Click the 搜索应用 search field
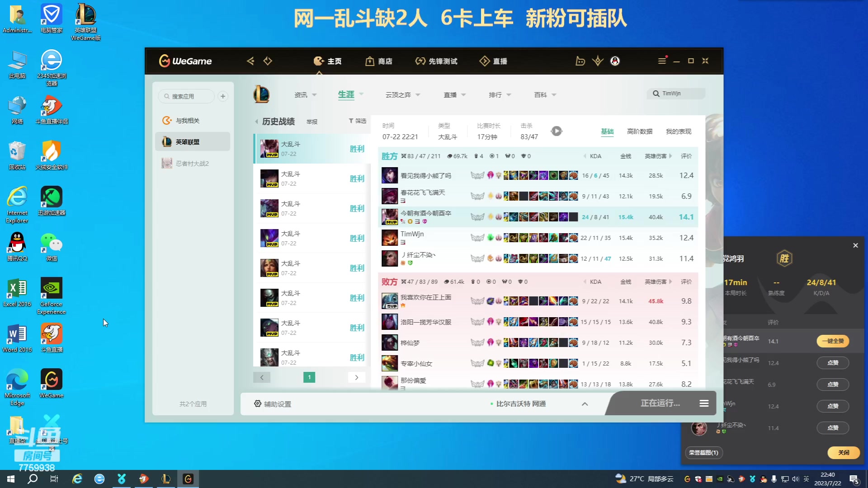 click(186, 96)
